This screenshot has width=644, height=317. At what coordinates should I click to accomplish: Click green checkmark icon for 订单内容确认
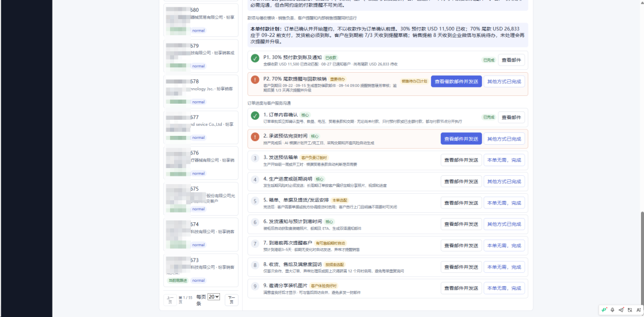(x=255, y=116)
